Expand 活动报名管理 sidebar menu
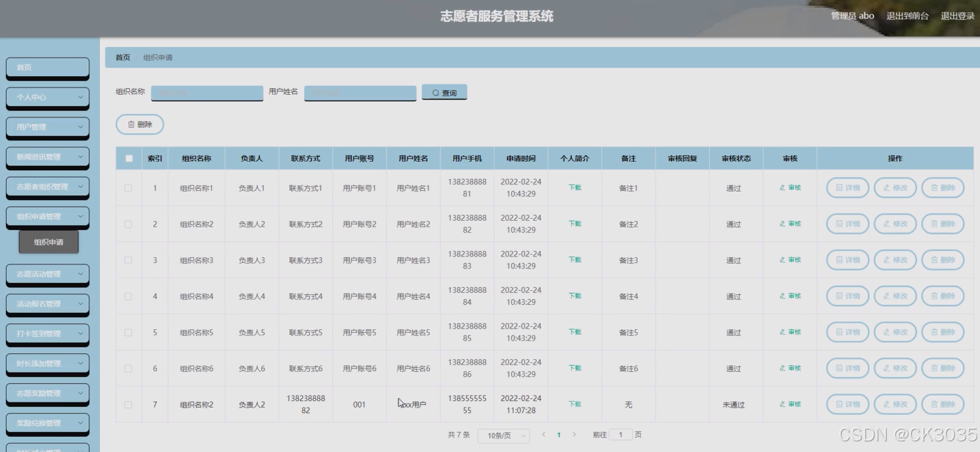980x452 pixels. pyautogui.click(x=48, y=304)
